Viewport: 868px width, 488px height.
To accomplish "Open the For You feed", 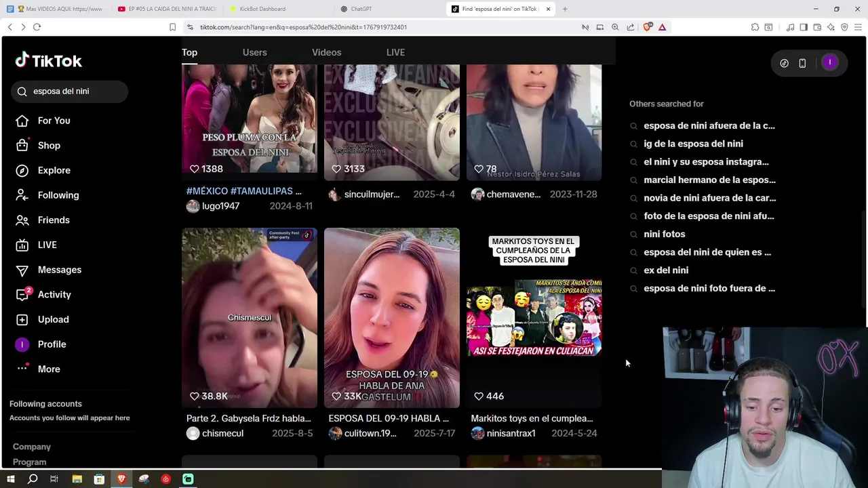I will coord(43,121).
